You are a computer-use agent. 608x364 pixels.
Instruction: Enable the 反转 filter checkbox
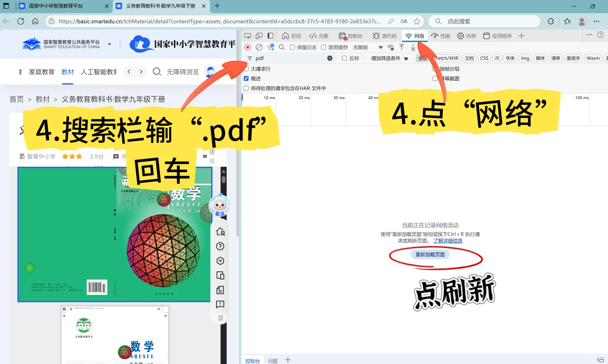click(x=344, y=58)
